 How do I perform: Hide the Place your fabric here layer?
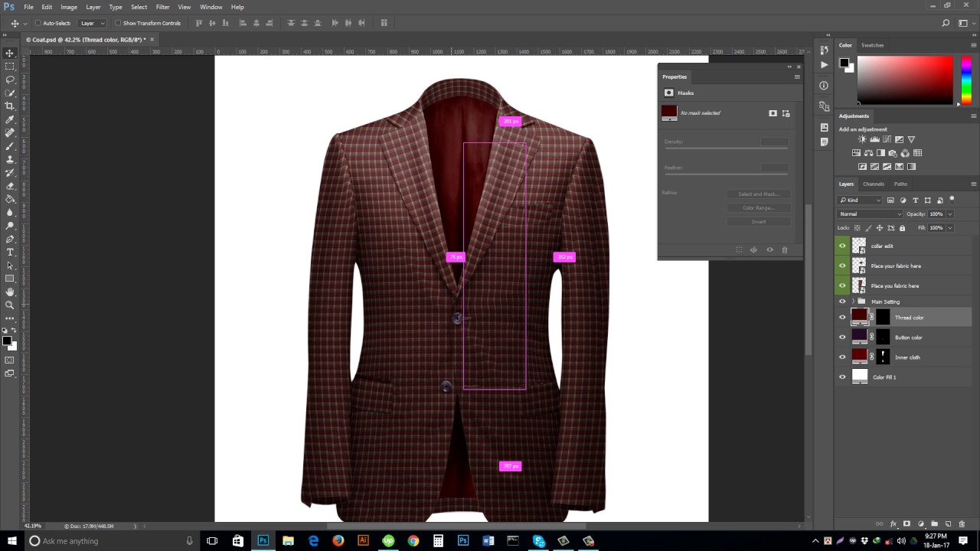[x=843, y=266]
